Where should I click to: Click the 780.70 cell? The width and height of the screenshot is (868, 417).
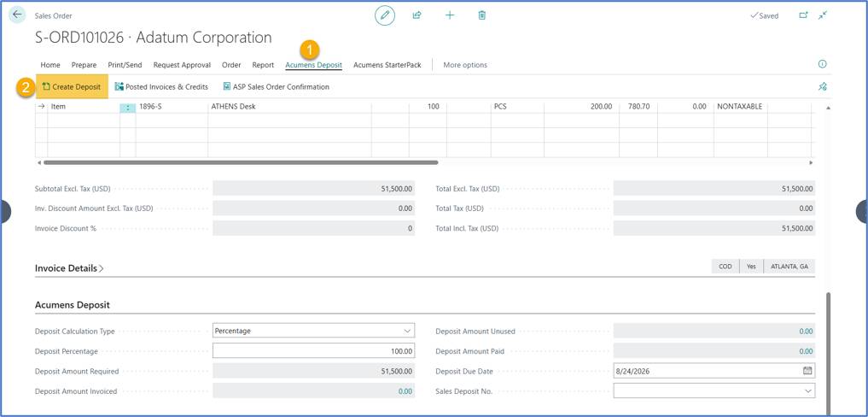point(637,107)
